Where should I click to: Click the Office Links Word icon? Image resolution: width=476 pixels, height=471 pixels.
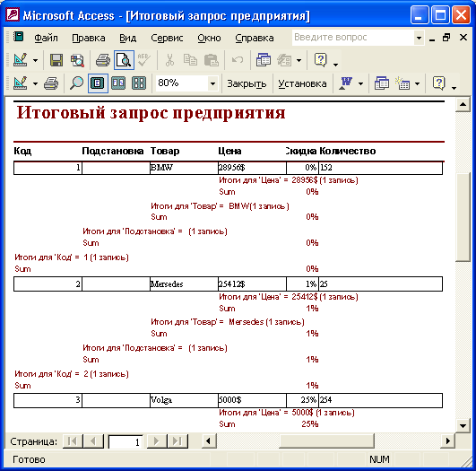[x=346, y=83]
